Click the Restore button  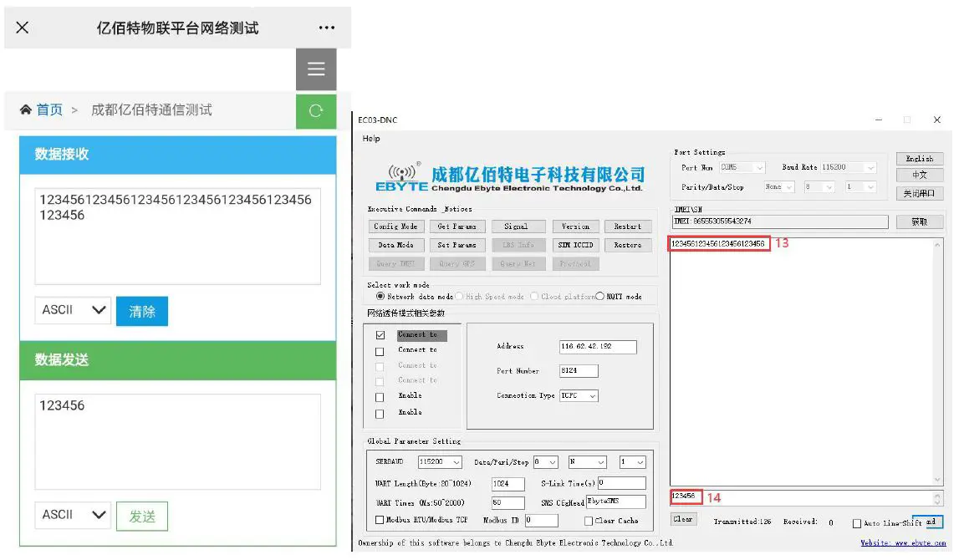coord(628,245)
